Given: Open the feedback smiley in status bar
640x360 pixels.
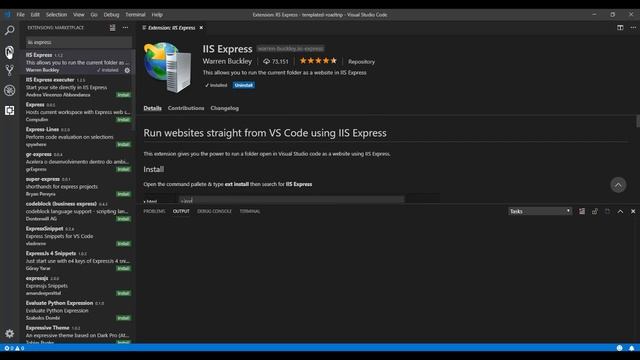Looking at the screenshot, I should [x=620, y=348].
